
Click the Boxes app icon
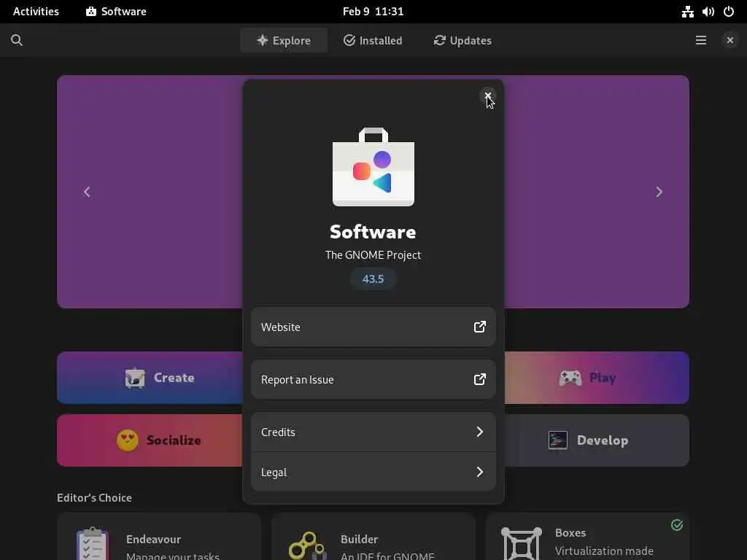pyautogui.click(x=522, y=543)
